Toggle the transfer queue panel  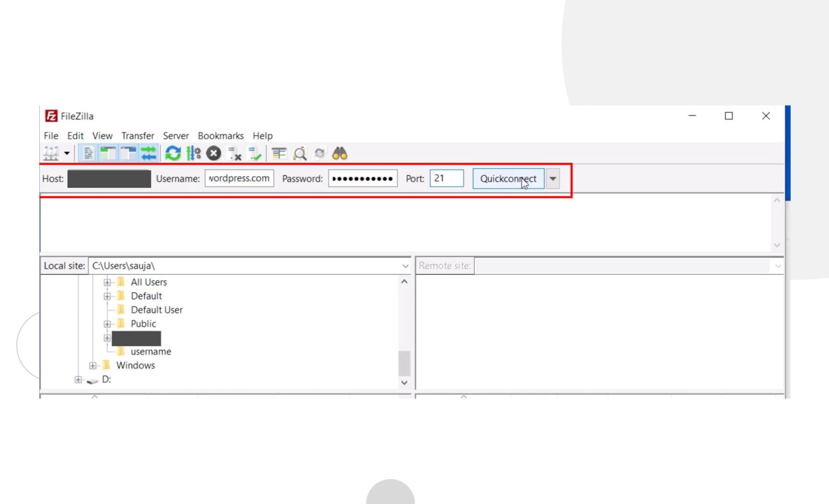[149, 153]
